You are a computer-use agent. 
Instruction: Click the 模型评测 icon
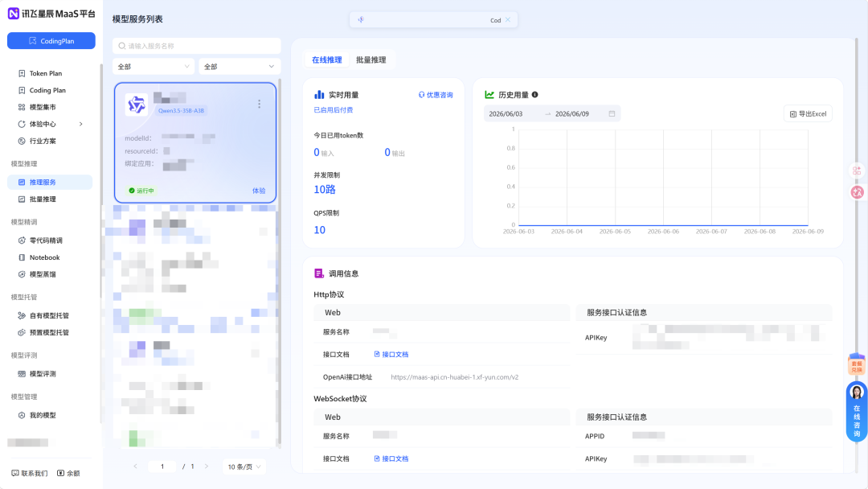pyautogui.click(x=22, y=374)
